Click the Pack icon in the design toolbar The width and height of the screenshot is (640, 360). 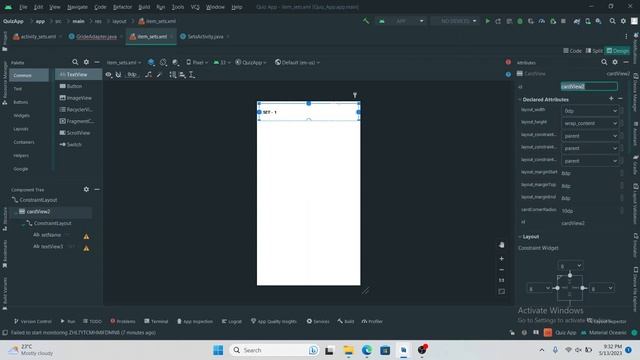coord(173,75)
